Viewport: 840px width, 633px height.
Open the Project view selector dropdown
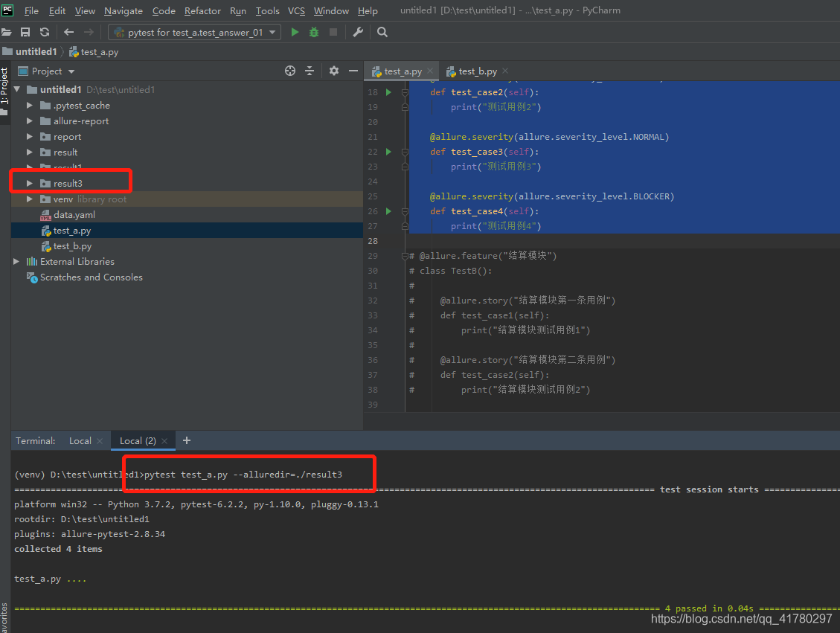(47, 71)
